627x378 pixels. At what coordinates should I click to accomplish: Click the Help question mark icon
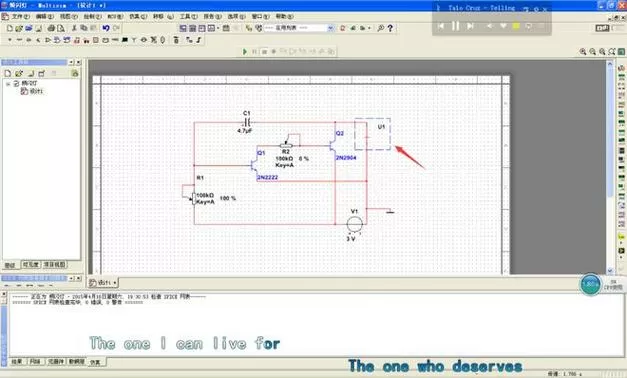390,28
